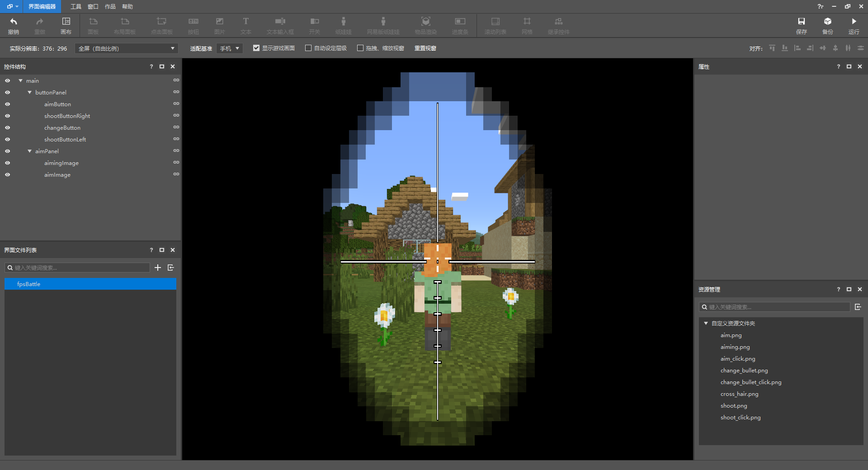This screenshot has width=868, height=470.
Task: Enable the 自动设定层级 checkbox
Action: pos(308,48)
